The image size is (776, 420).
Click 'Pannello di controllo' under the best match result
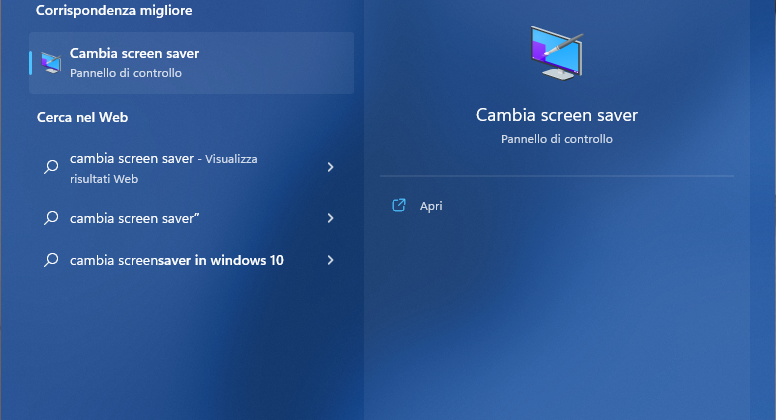click(126, 73)
